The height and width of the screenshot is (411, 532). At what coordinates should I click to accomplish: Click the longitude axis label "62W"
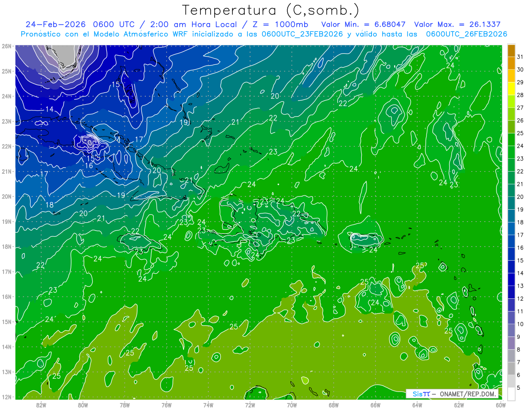point(459,404)
